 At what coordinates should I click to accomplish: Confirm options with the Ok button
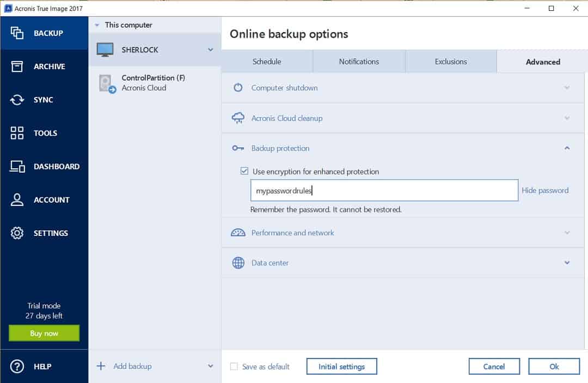pyautogui.click(x=554, y=367)
